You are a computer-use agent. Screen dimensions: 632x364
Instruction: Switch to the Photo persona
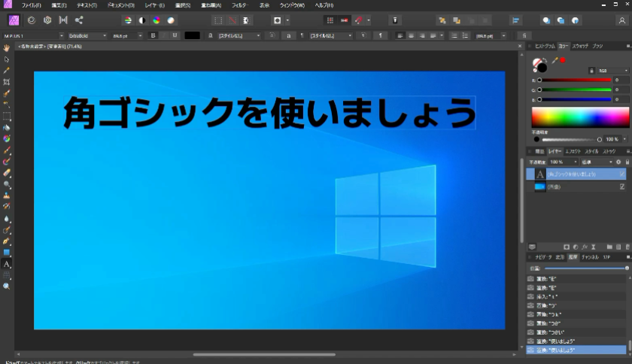(14, 20)
